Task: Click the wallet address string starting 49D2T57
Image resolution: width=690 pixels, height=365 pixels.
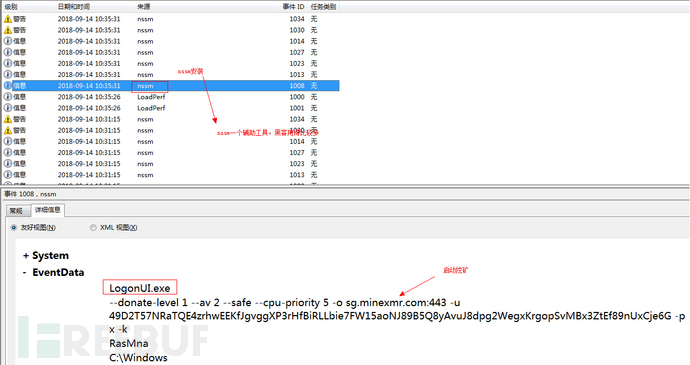Action: click(x=390, y=316)
